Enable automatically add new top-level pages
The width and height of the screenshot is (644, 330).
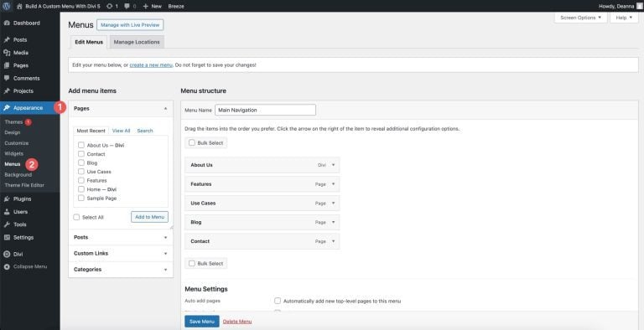[x=278, y=301]
